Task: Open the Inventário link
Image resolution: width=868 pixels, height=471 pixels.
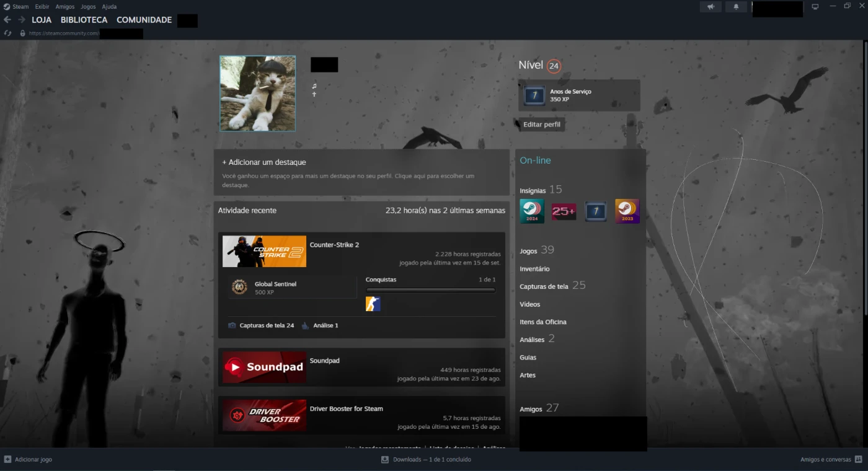Action: click(x=534, y=269)
